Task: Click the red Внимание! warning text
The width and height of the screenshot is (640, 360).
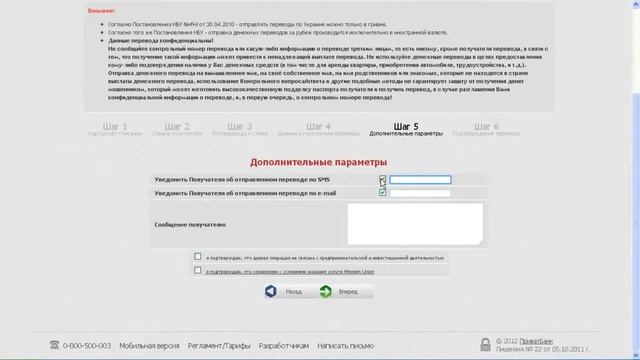Action: pos(101,11)
